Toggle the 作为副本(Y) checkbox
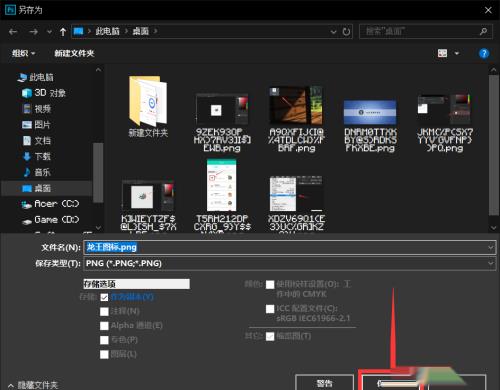The height and width of the screenshot is (390, 500). pos(104,297)
